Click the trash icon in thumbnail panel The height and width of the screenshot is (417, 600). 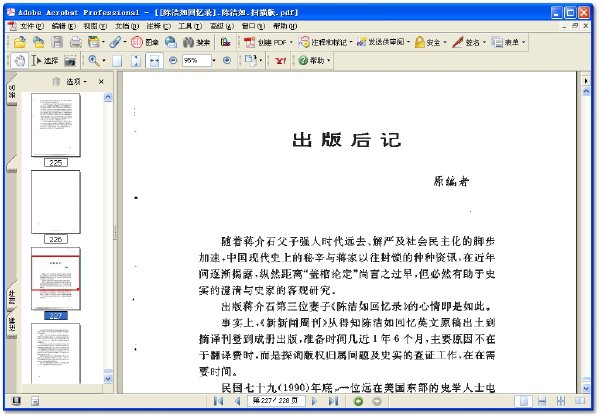click(x=56, y=81)
